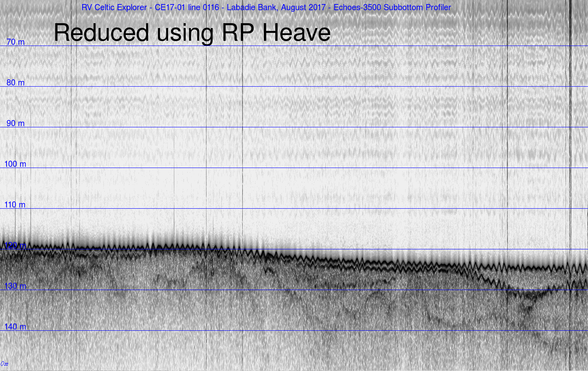
Task: Click the 90 m depth label
Action: click(x=15, y=123)
